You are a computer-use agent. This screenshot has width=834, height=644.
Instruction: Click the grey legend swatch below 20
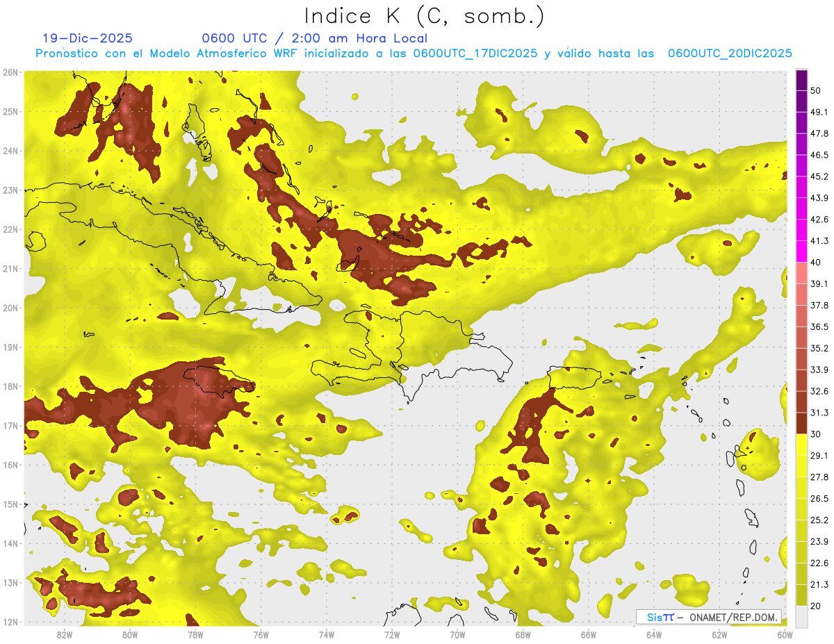click(x=801, y=616)
